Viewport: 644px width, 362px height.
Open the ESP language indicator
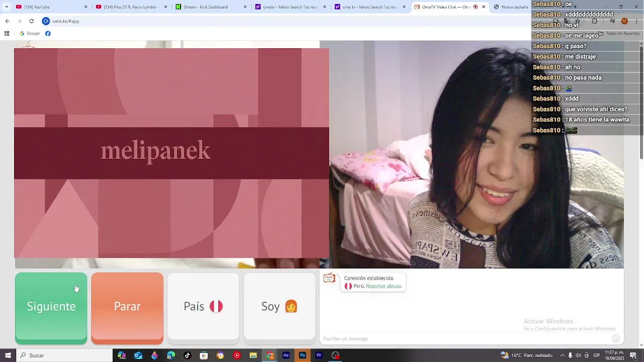pyautogui.click(x=596, y=355)
